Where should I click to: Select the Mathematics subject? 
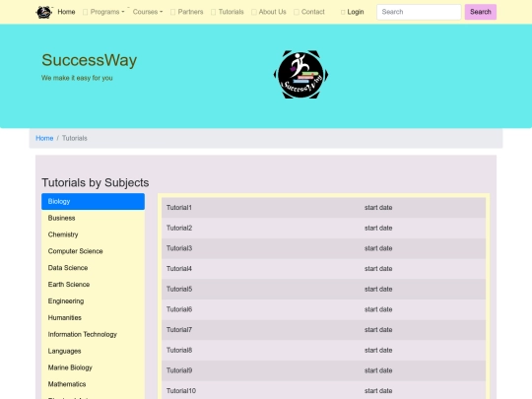tap(93, 384)
